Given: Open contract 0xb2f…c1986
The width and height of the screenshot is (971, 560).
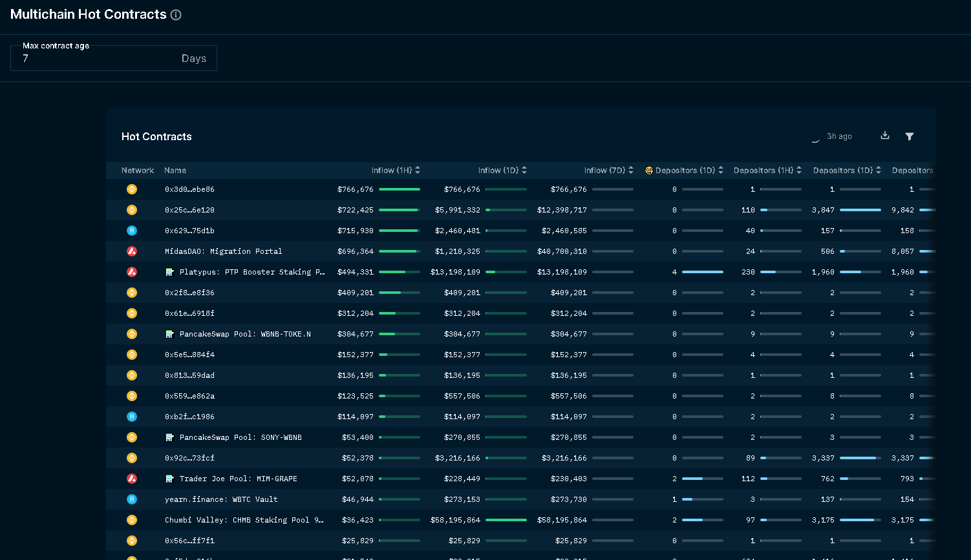Looking at the screenshot, I should click(189, 417).
